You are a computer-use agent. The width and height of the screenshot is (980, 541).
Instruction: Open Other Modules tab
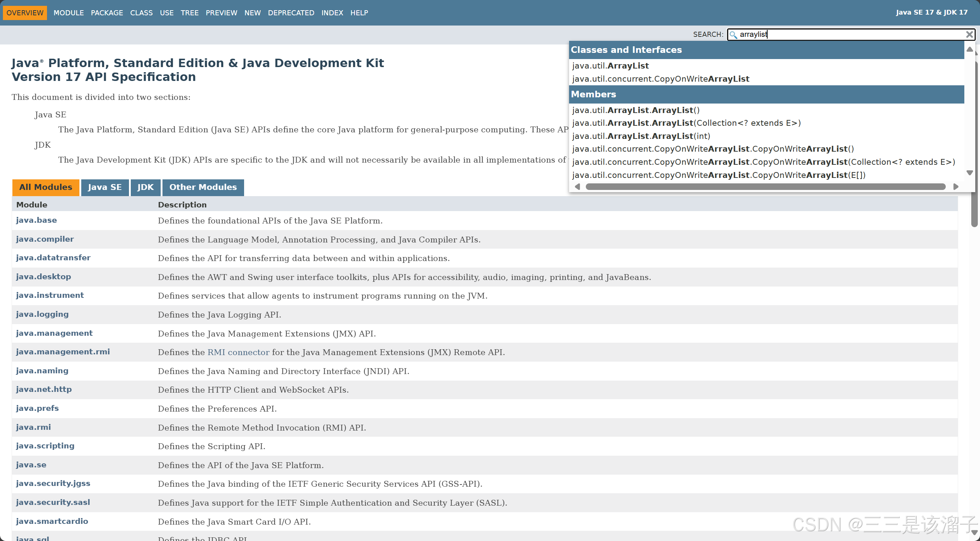tap(203, 187)
